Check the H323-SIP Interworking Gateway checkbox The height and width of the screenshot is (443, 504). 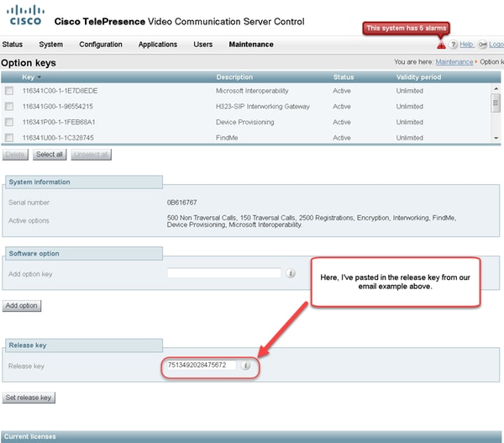tap(9, 106)
